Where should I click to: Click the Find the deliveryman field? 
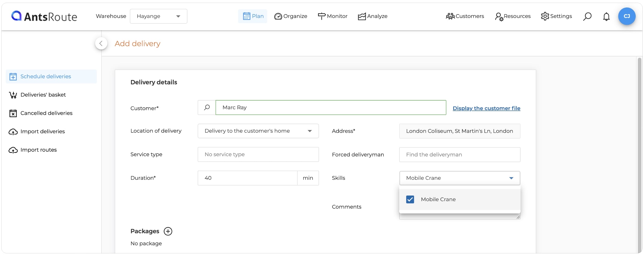tap(460, 155)
